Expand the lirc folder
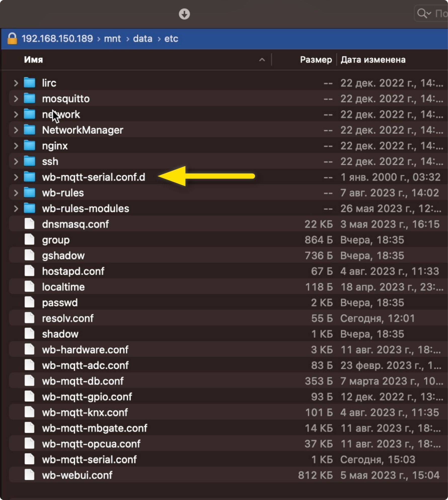The image size is (448, 500). [16, 83]
